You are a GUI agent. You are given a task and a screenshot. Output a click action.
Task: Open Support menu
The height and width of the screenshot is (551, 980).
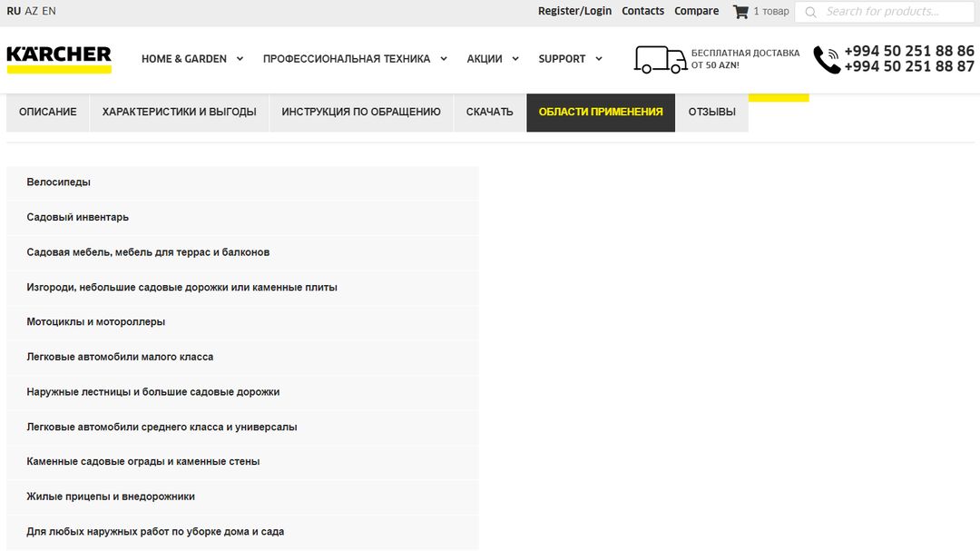click(562, 59)
